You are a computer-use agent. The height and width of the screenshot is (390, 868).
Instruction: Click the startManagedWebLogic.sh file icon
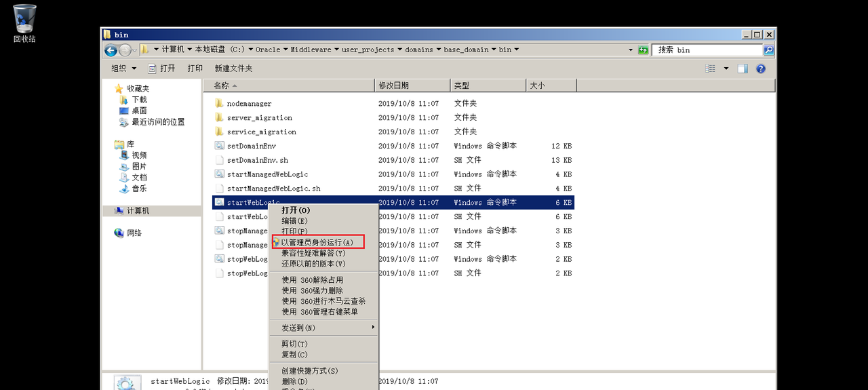[219, 189]
